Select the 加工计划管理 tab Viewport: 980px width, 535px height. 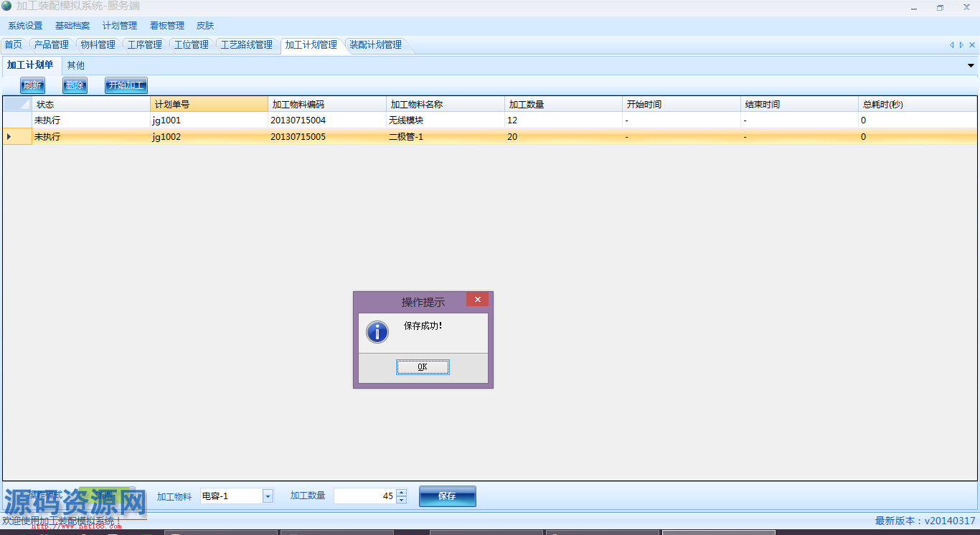311,44
